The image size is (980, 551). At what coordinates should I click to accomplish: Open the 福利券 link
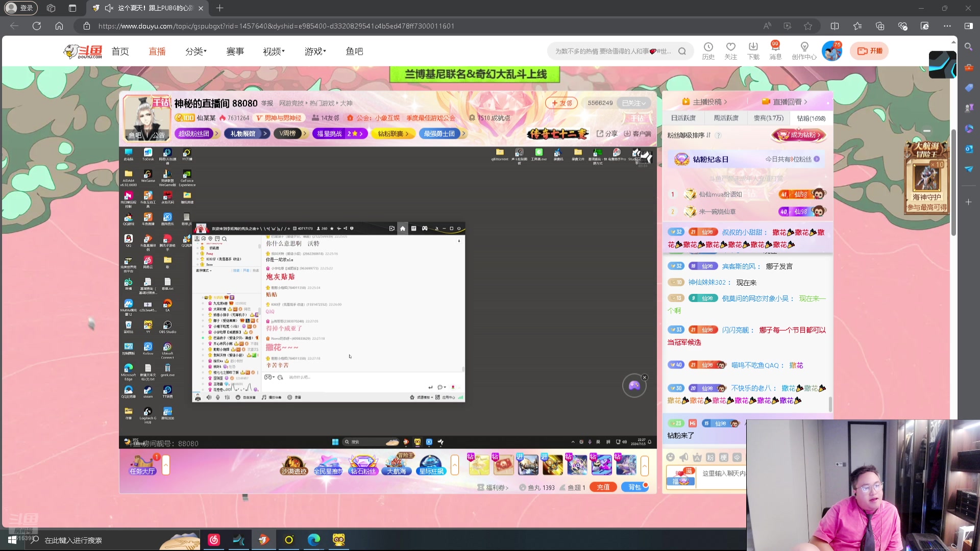pyautogui.click(x=493, y=488)
